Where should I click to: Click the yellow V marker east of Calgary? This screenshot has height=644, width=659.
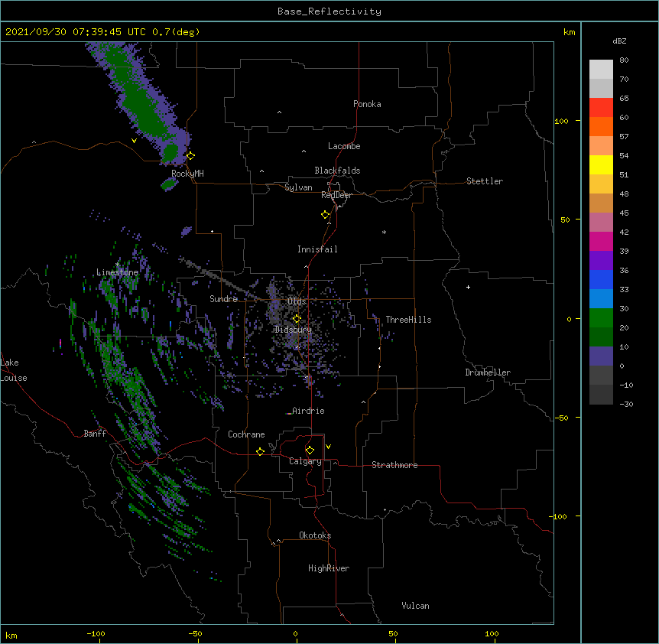pos(328,447)
